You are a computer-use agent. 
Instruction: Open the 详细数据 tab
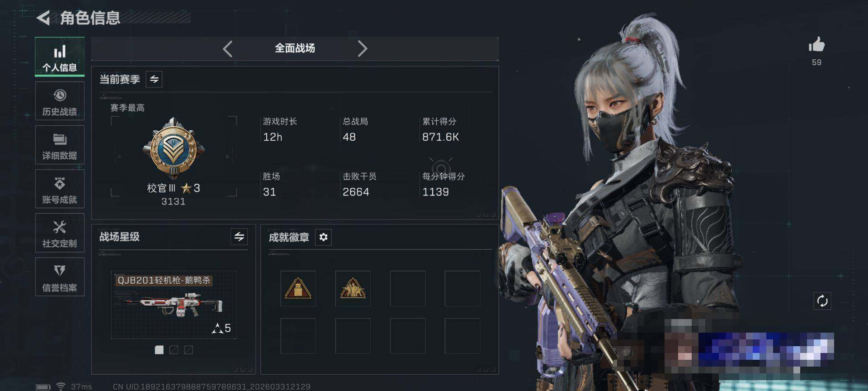coord(60,145)
